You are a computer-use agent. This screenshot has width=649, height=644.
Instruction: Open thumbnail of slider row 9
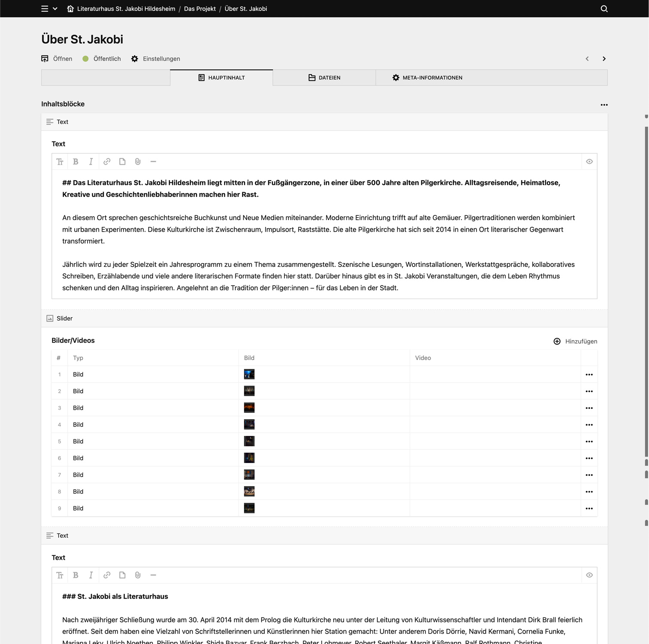(249, 508)
